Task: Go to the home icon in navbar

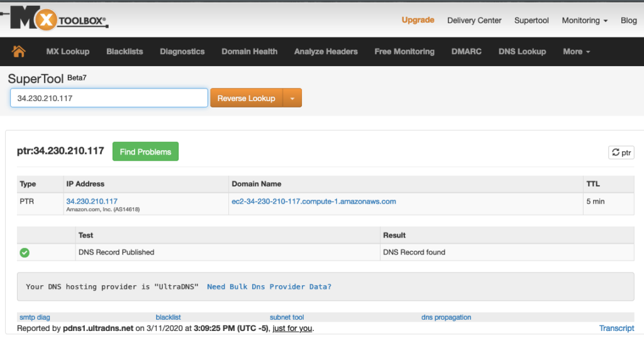Action: click(x=18, y=52)
